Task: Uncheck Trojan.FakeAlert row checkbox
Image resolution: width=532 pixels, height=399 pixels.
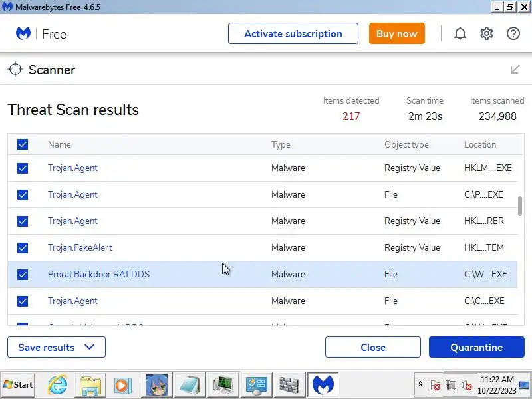Action: [x=23, y=247]
